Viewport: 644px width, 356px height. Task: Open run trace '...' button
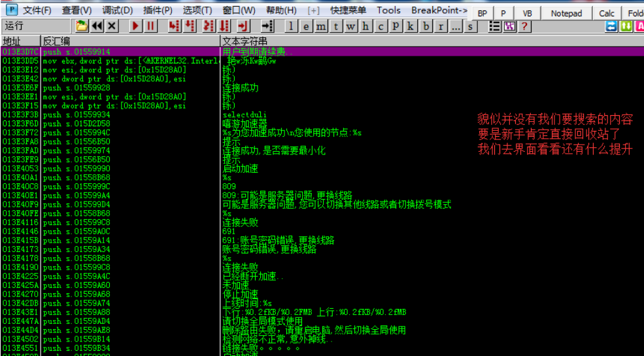click(x=456, y=26)
